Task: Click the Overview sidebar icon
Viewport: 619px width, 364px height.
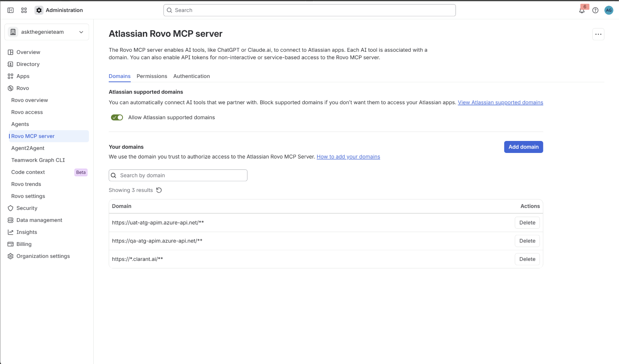Action: pos(10,52)
